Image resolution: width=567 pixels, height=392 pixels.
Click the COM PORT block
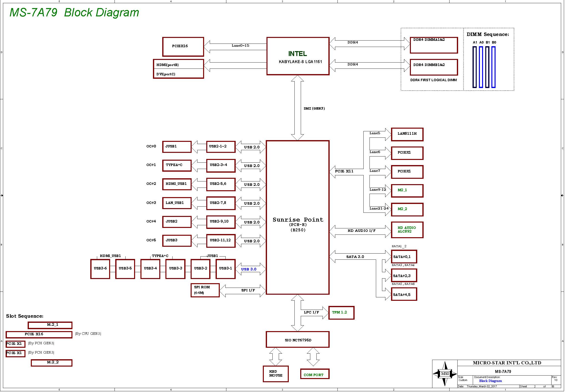315,374
